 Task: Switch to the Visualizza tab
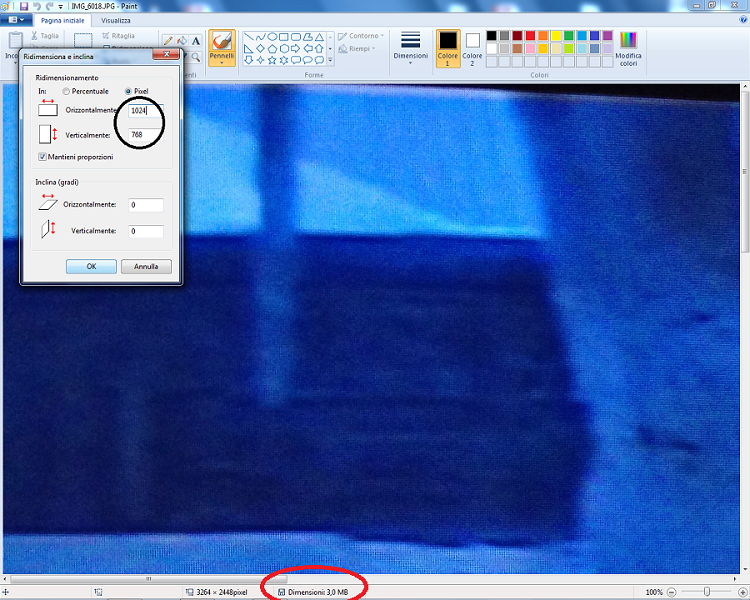point(115,20)
